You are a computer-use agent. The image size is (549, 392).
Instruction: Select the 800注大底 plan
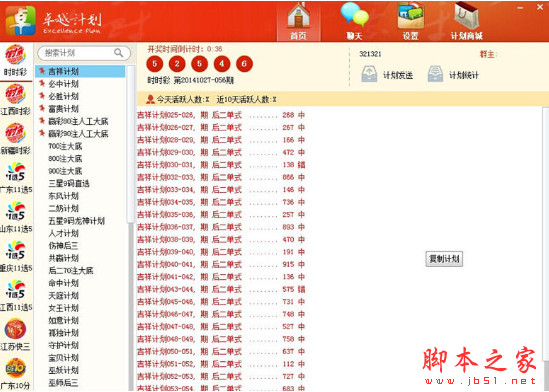click(x=65, y=158)
